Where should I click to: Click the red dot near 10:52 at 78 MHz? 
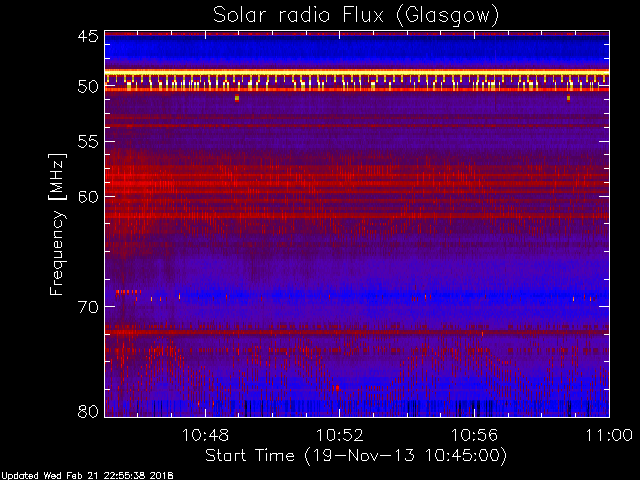pyautogui.click(x=337, y=388)
